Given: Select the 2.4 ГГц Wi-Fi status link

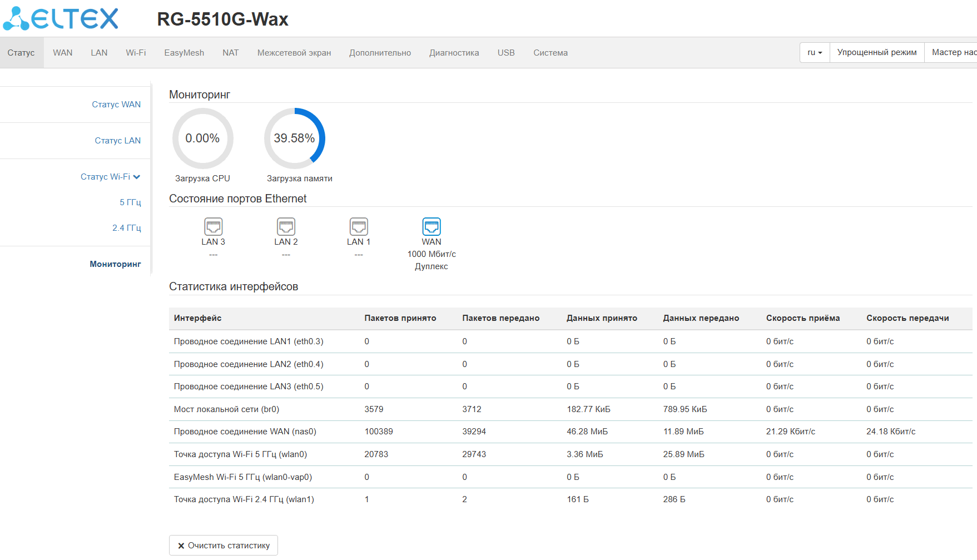Looking at the screenshot, I should click(127, 228).
